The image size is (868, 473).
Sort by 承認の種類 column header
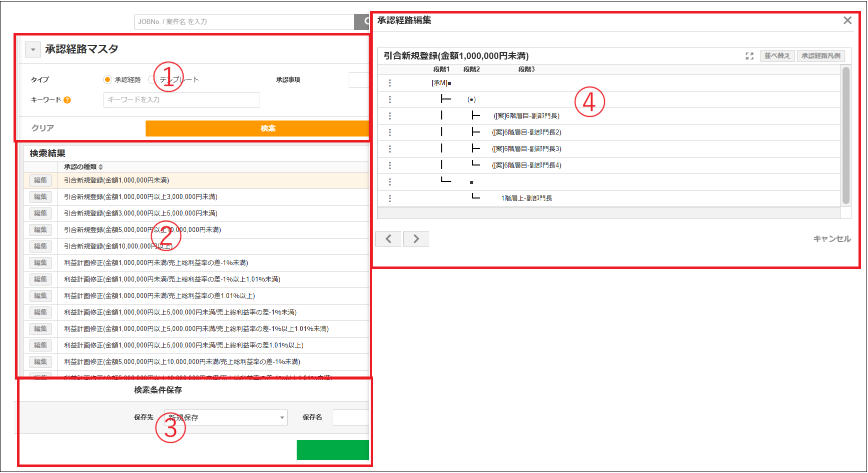click(x=83, y=167)
